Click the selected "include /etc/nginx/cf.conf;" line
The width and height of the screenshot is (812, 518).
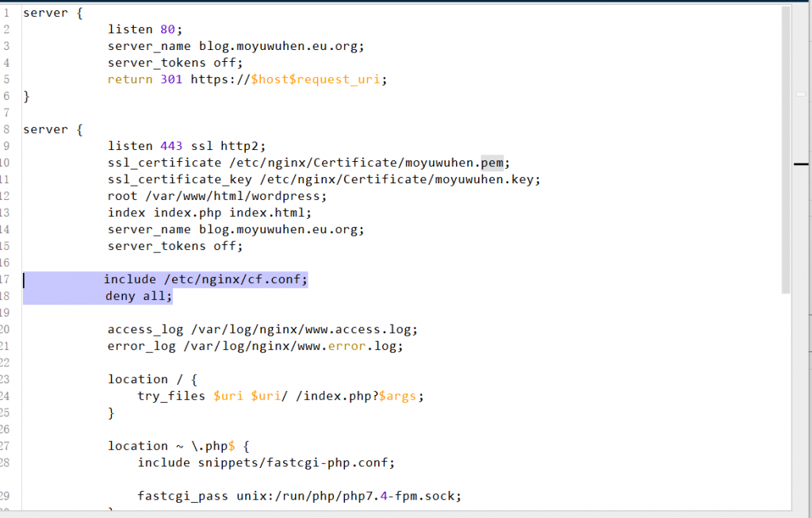click(205, 279)
